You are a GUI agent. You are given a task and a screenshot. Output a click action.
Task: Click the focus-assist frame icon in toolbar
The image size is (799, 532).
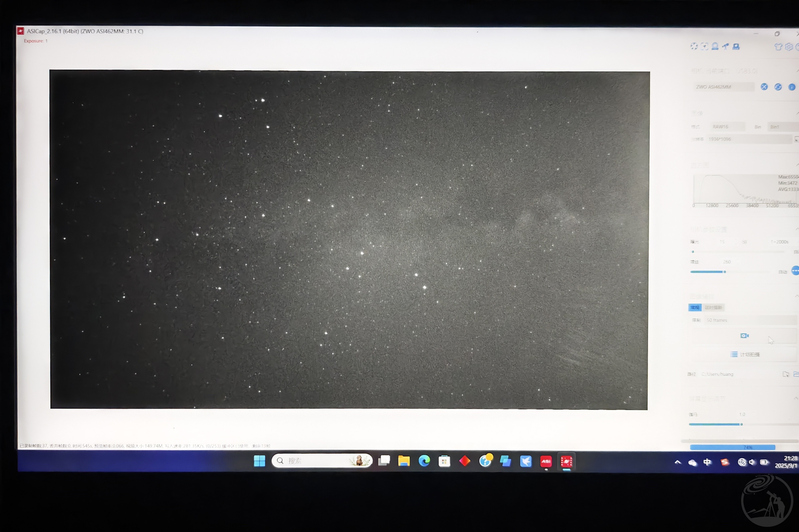704,46
